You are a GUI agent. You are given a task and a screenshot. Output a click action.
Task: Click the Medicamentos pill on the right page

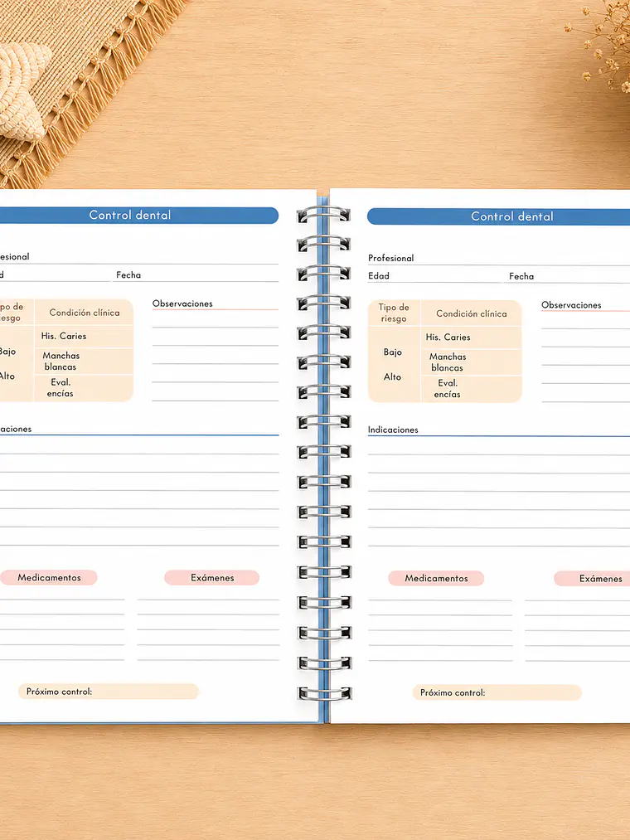coord(436,579)
